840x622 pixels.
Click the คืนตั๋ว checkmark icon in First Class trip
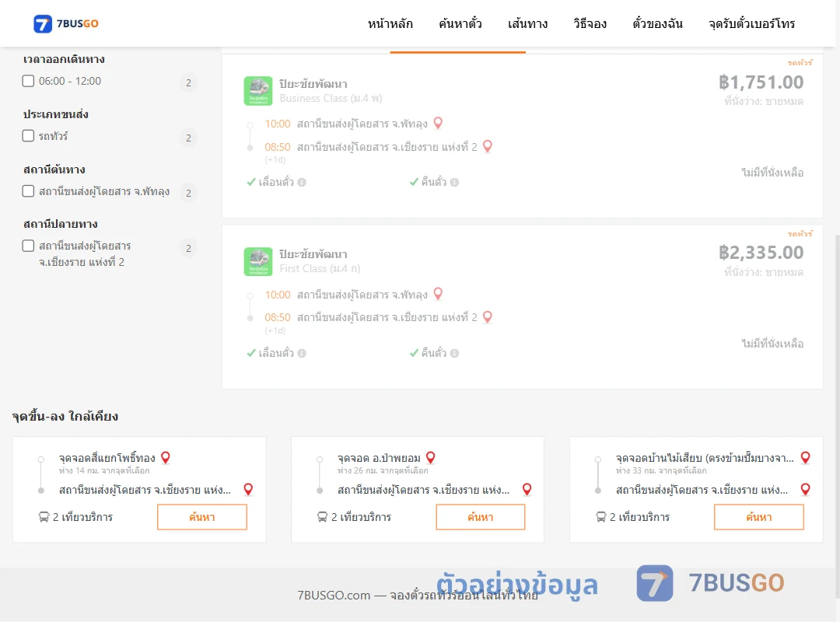[x=414, y=353]
